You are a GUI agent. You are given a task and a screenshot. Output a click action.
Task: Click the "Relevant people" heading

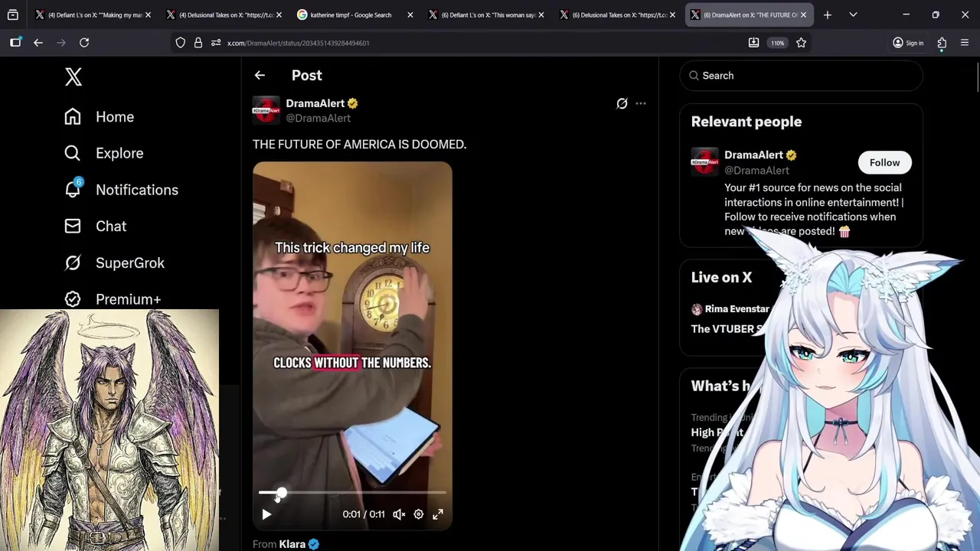pos(746,122)
